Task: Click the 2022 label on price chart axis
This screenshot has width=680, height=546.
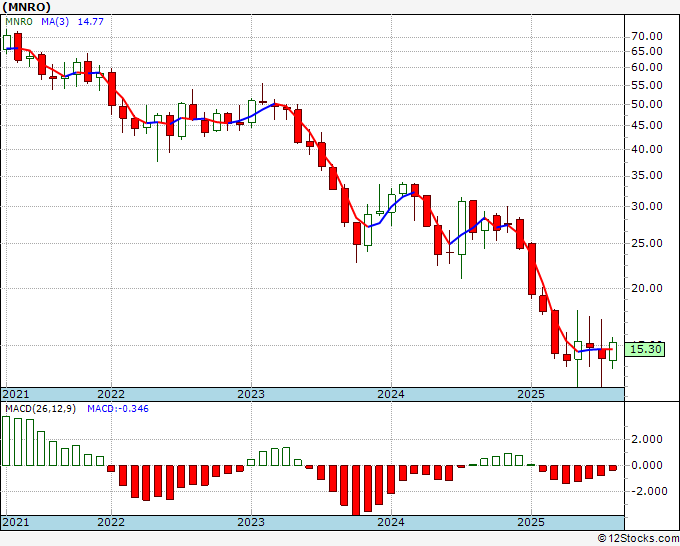Action: pos(111,394)
